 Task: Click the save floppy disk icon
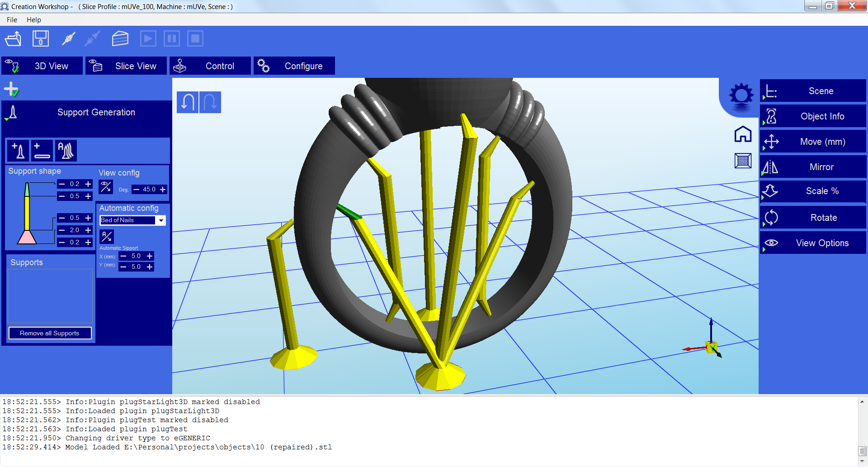[41, 39]
